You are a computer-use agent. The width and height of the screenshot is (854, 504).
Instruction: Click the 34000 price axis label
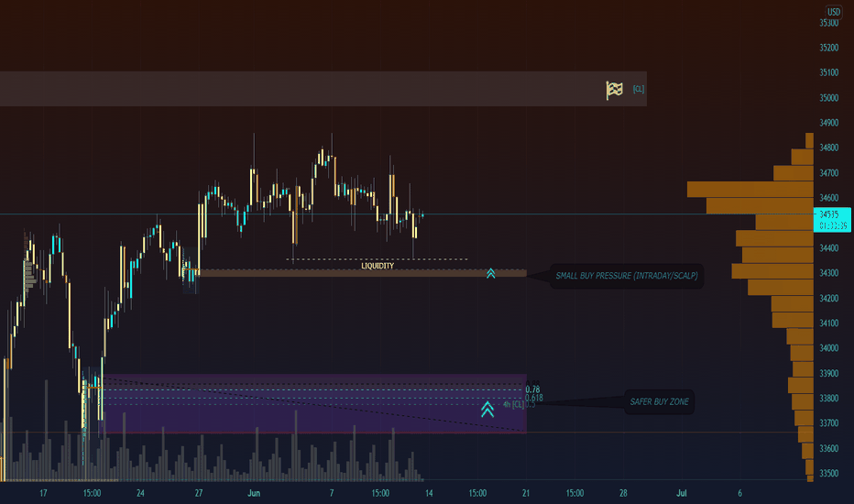829,348
